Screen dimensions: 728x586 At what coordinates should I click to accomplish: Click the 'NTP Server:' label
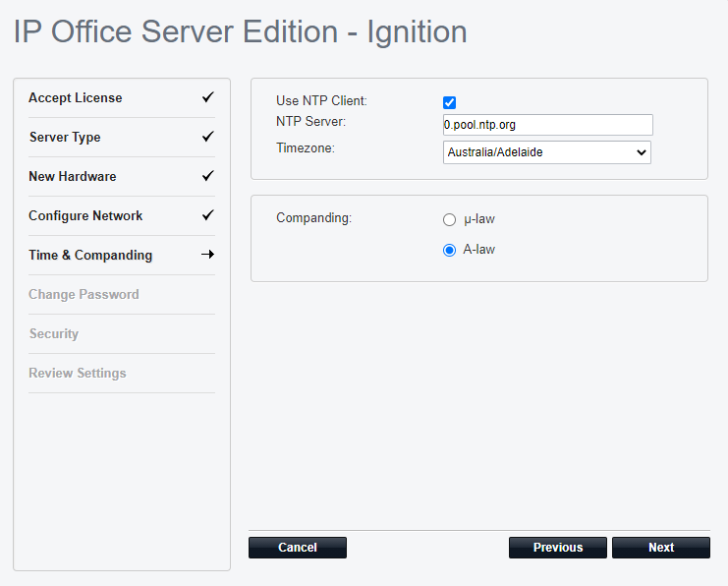pyautogui.click(x=310, y=122)
